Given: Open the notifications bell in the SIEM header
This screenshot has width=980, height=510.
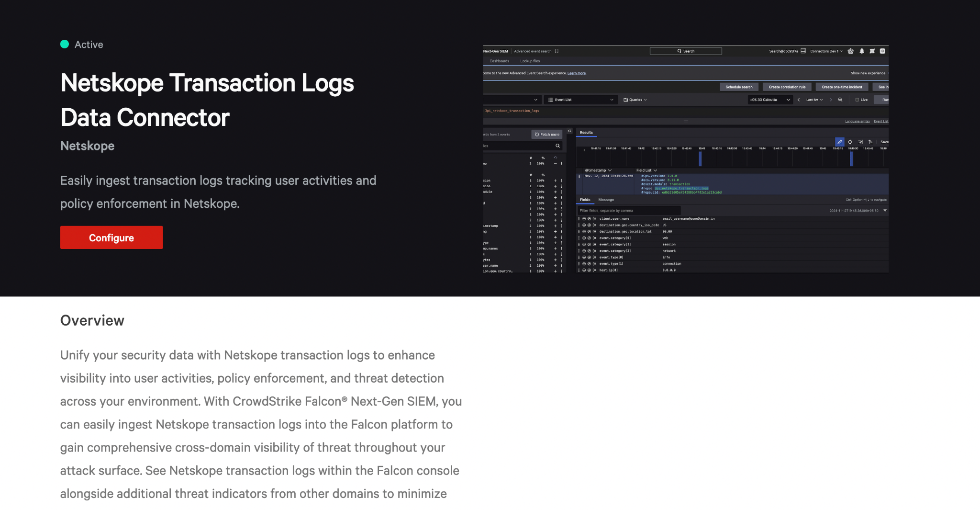Looking at the screenshot, I should (861, 51).
